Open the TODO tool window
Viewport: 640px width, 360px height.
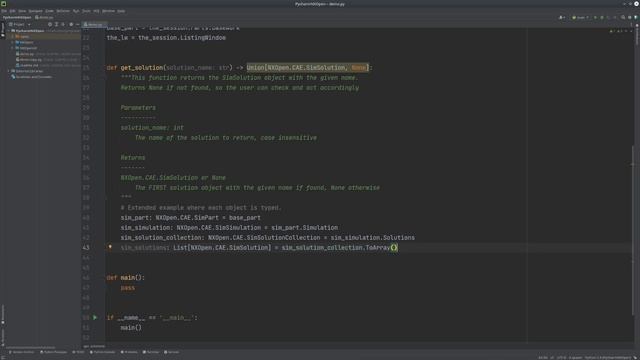pos(78,352)
